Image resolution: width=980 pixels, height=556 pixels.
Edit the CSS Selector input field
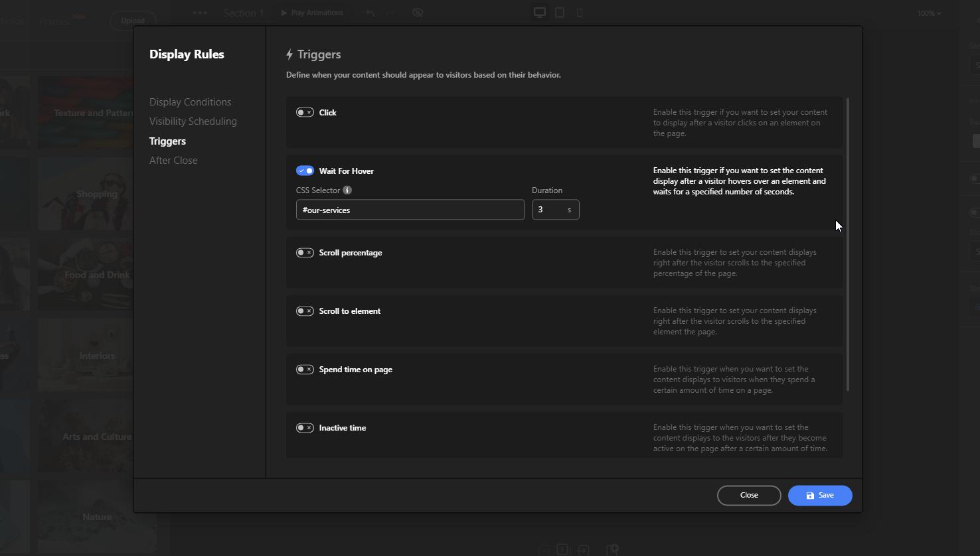[410, 210]
